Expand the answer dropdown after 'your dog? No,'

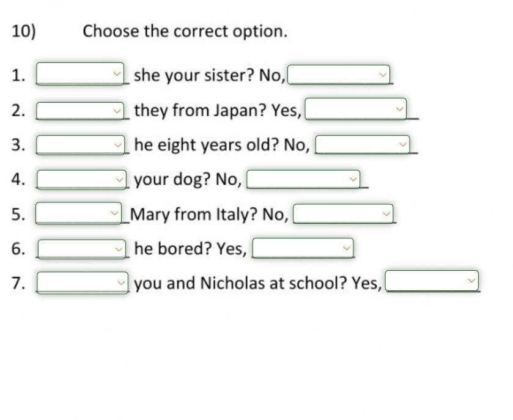pyautogui.click(x=303, y=179)
